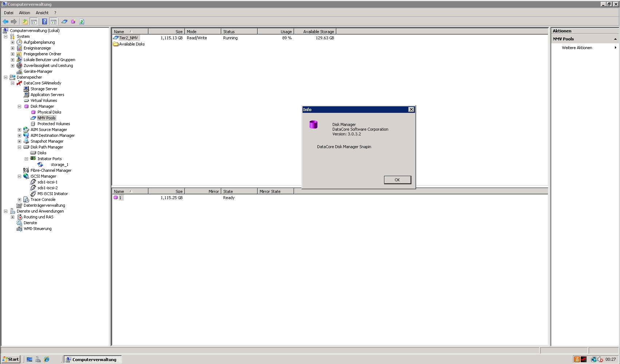Close the Info dialog with X
620x364 pixels.
(411, 110)
